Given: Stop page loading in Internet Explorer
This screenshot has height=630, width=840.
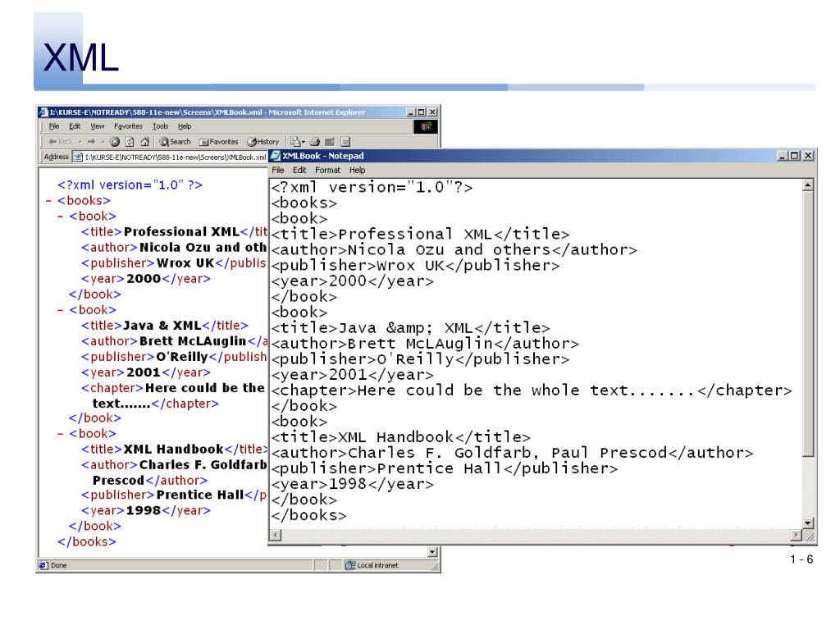Looking at the screenshot, I should 114,142.
